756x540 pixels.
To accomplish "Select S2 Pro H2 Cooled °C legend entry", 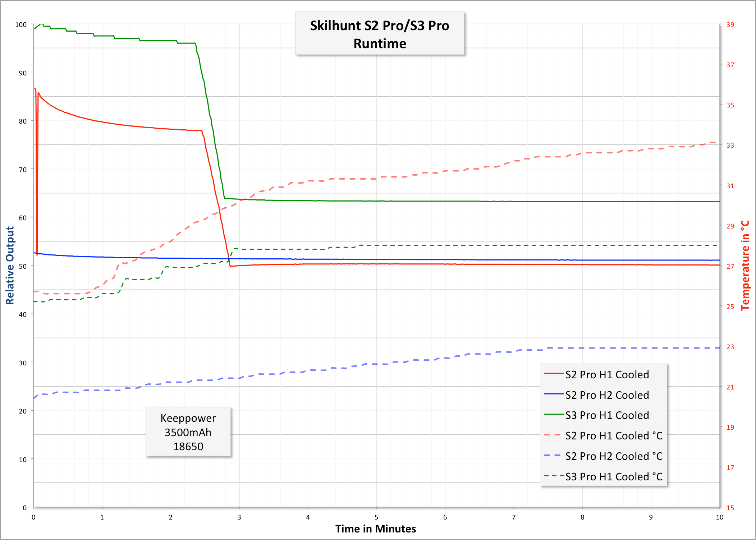I will (614, 456).
